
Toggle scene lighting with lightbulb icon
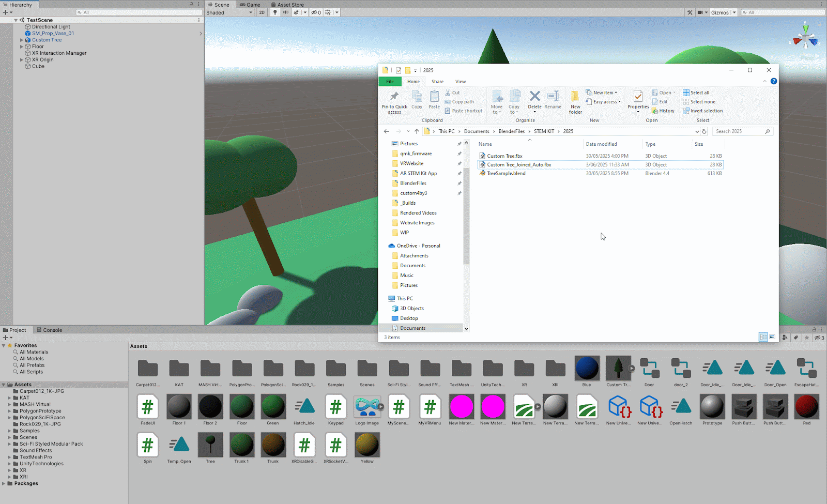point(275,12)
